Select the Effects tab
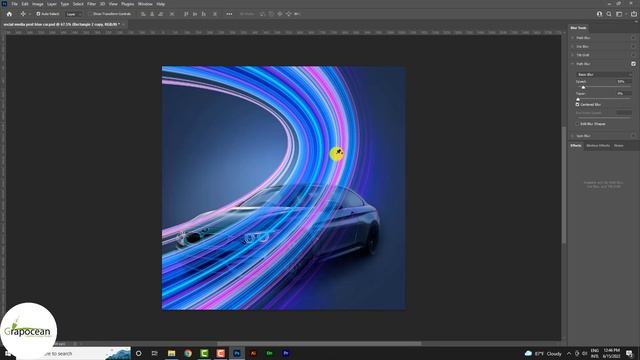640x360 pixels. click(x=576, y=145)
